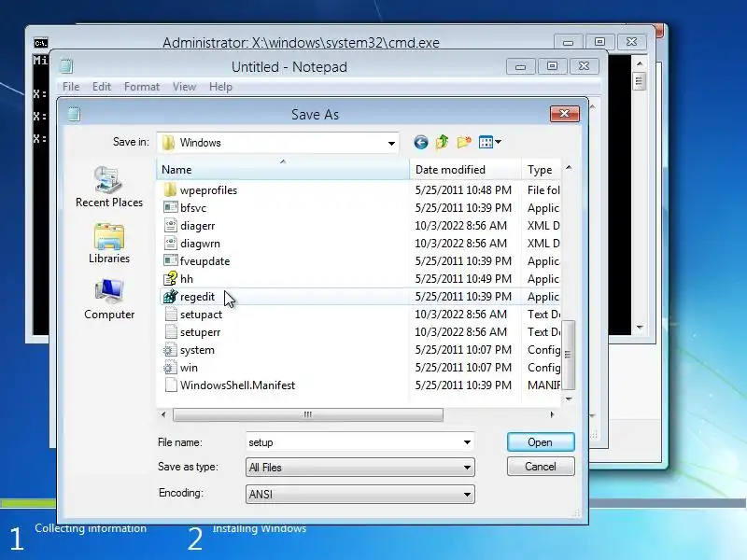Select the setuperr text file icon

click(x=170, y=331)
